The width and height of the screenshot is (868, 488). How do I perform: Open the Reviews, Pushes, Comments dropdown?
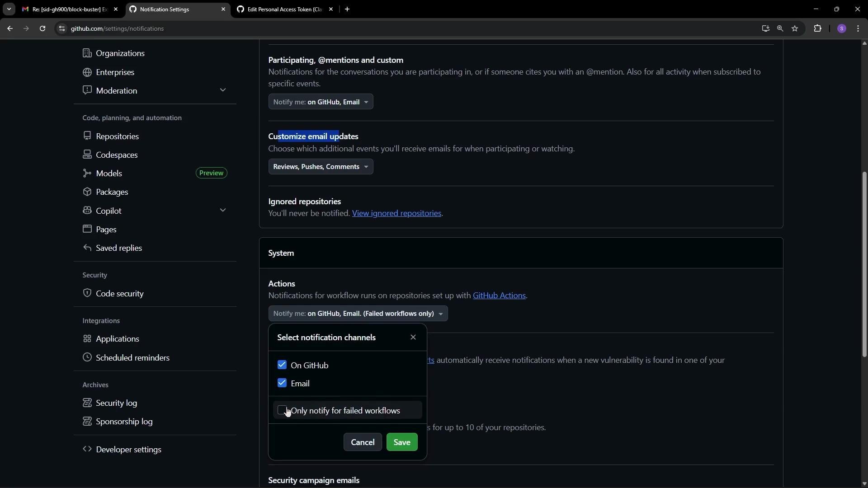(321, 167)
